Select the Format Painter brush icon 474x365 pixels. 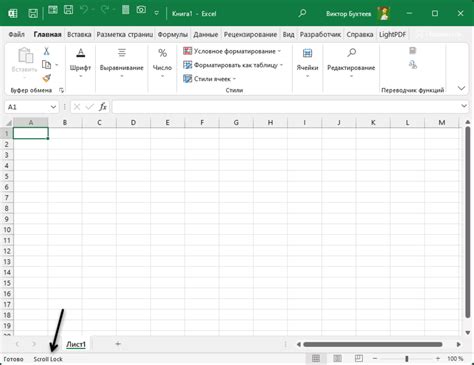click(x=47, y=78)
